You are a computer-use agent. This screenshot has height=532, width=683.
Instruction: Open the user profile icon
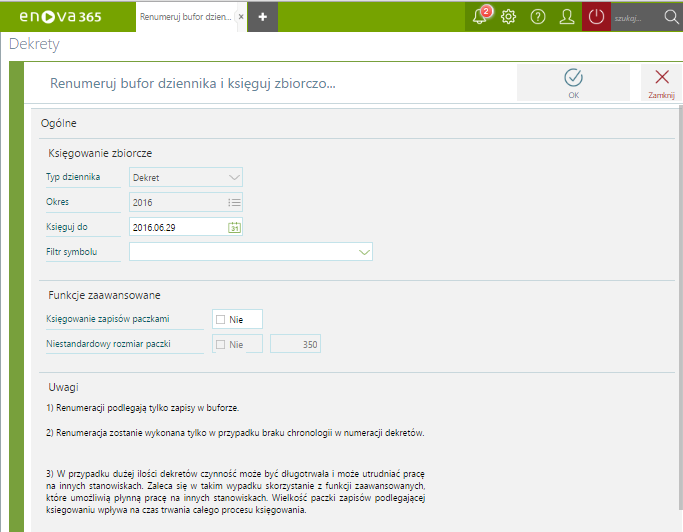point(567,17)
